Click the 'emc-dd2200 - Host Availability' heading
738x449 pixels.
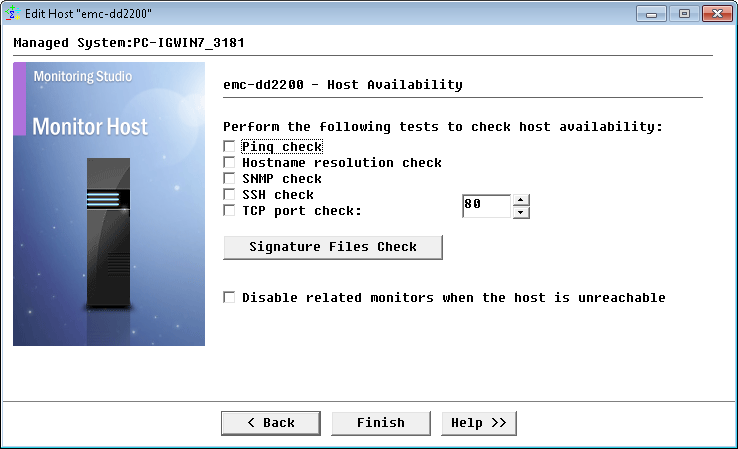coord(343,85)
